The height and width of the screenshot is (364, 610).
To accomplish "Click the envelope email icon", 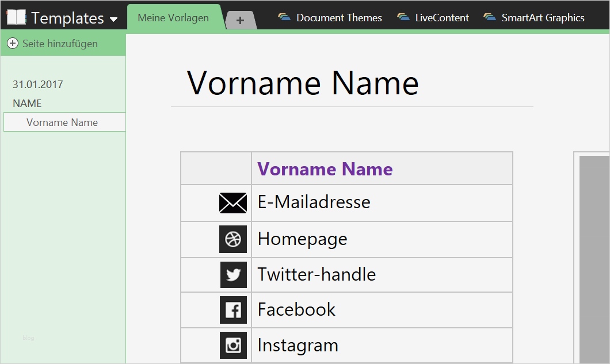I will (x=232, y=202).
